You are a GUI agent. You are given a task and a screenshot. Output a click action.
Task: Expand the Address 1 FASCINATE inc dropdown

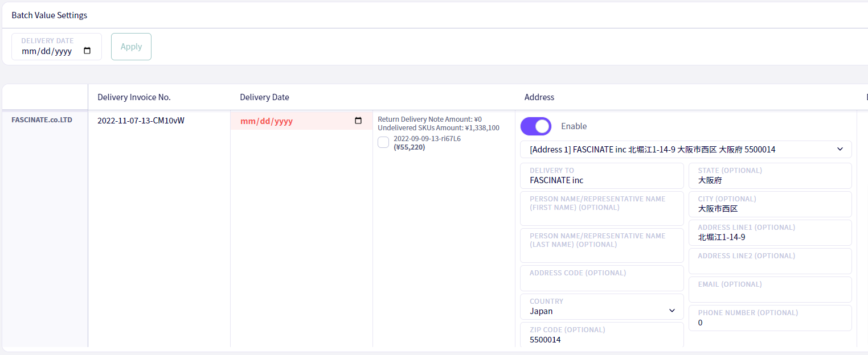click(x=686, y=150)
